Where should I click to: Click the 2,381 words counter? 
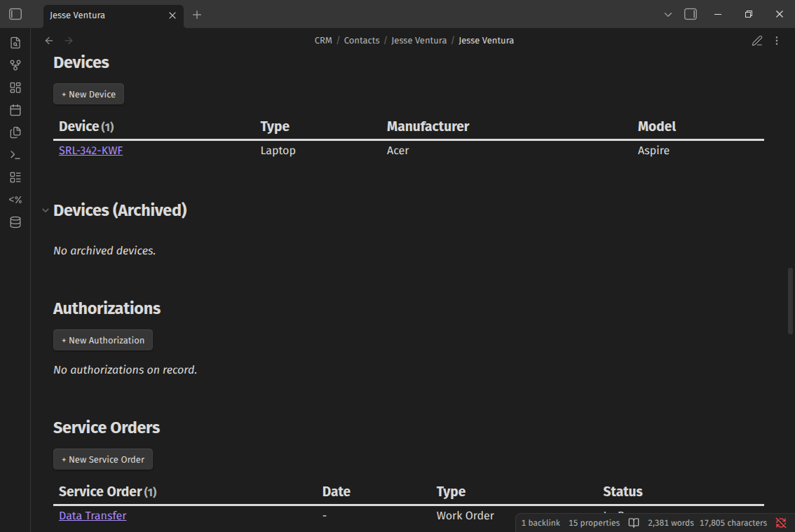pos(670,523)
